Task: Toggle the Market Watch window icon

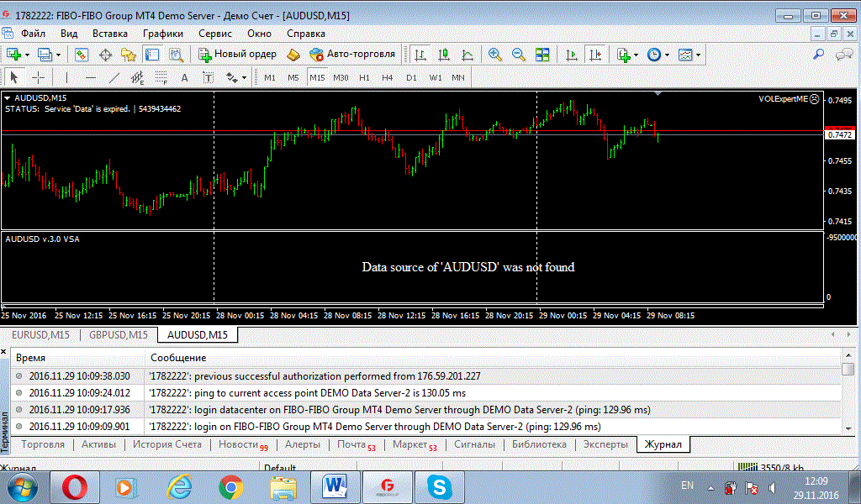Action: click(82, 55)
